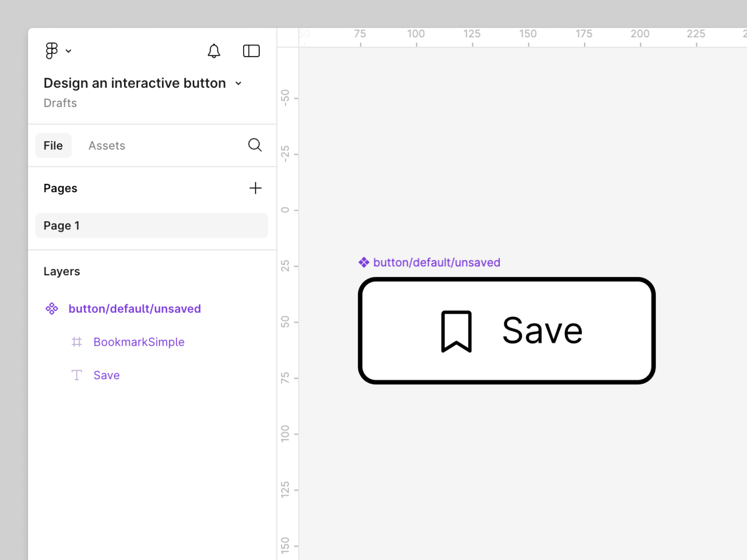Screen dimensions: 747x560
Task: Click the Save text on canvas
Action: (542, 331)
